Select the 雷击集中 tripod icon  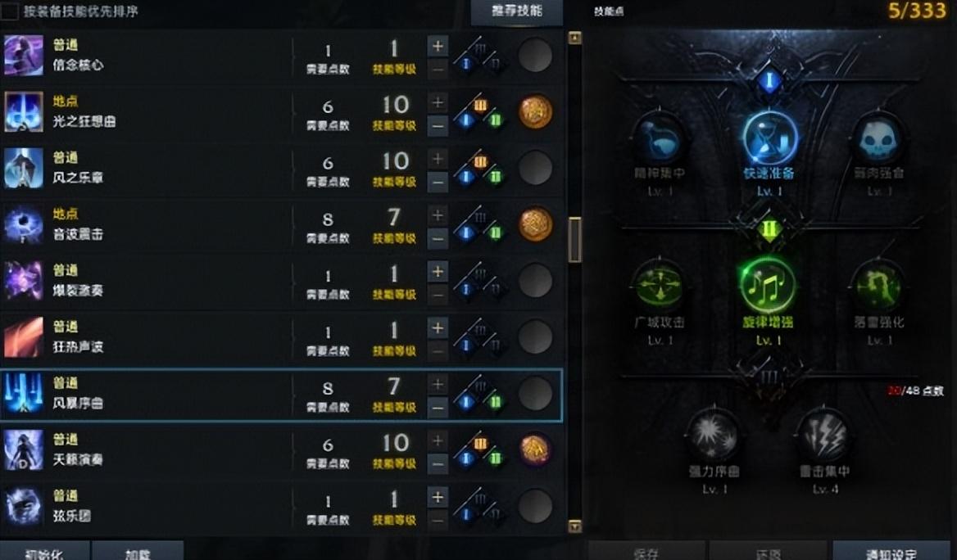point(824,435)
